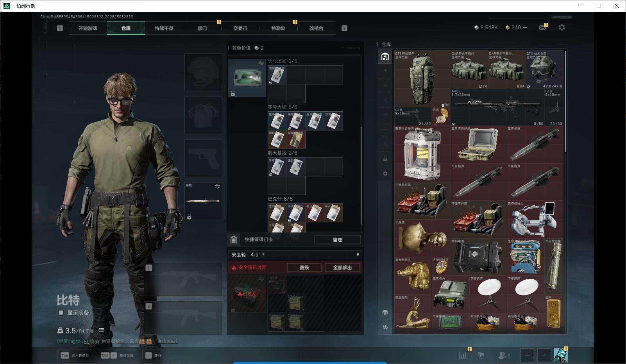Select the GT5 野战背包 backpack item

click(x=422, y=79)
